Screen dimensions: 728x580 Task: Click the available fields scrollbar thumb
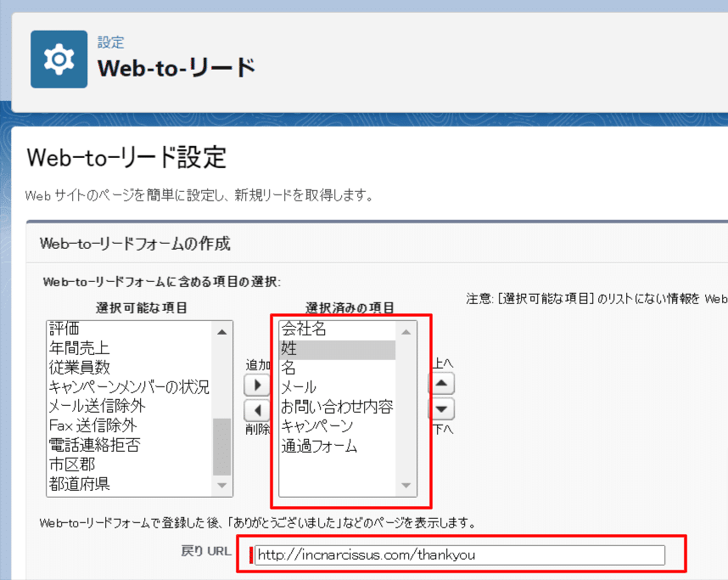(x=222, y=447)
